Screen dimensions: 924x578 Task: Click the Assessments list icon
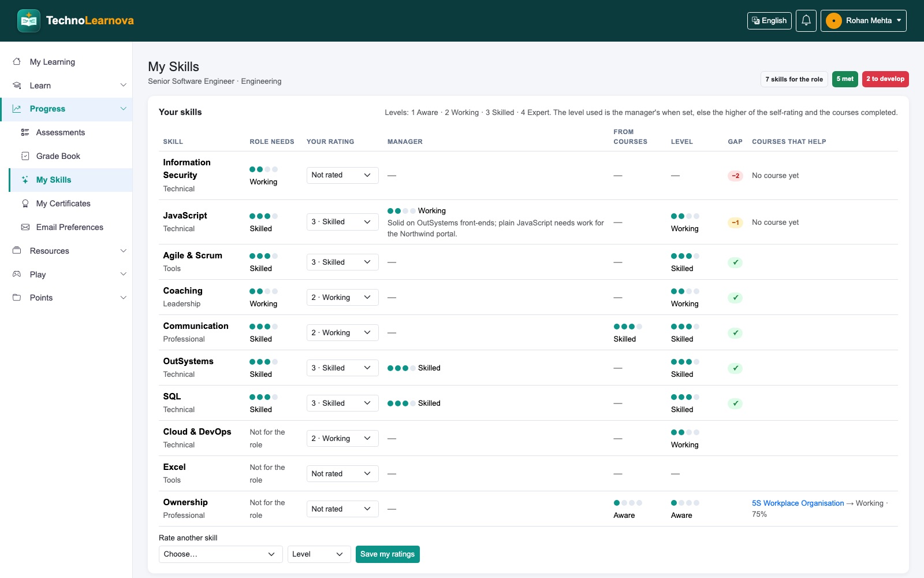pyautogui.click(x=25, y=132)
